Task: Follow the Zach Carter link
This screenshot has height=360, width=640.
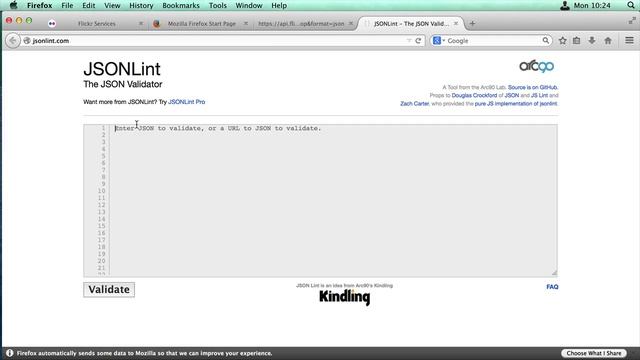Action: (x=414, y=104)
